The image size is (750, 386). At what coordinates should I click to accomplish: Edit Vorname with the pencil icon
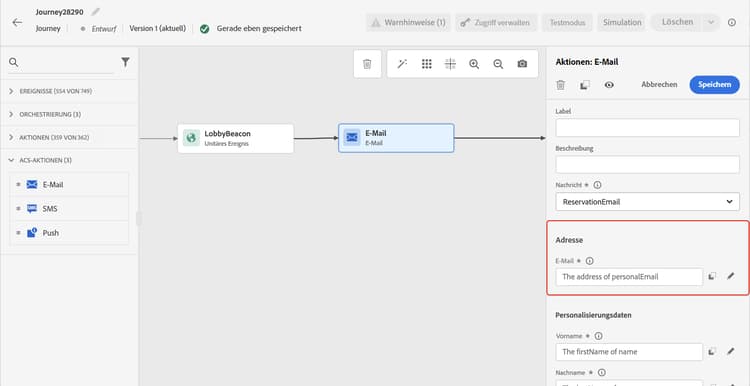pos(730,352)
